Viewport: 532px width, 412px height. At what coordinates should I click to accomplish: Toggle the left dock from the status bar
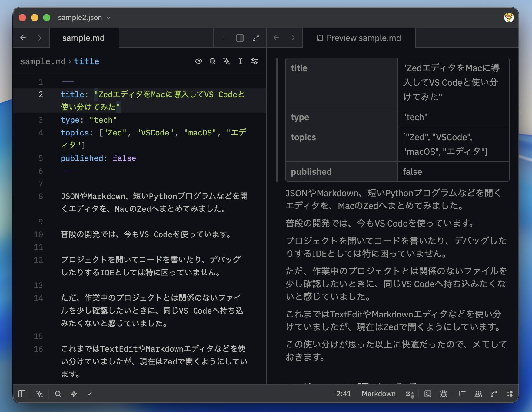coord(22,394)
